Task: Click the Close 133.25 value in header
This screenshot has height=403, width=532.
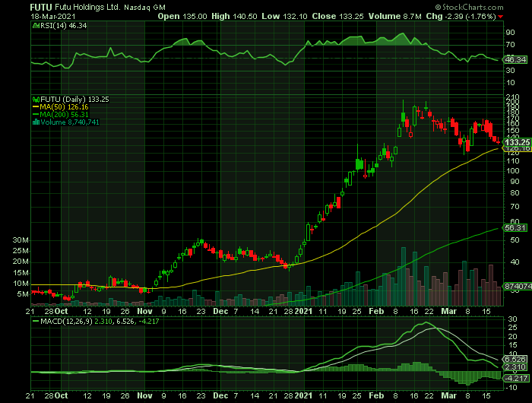Action: click(x=337, y=16)
